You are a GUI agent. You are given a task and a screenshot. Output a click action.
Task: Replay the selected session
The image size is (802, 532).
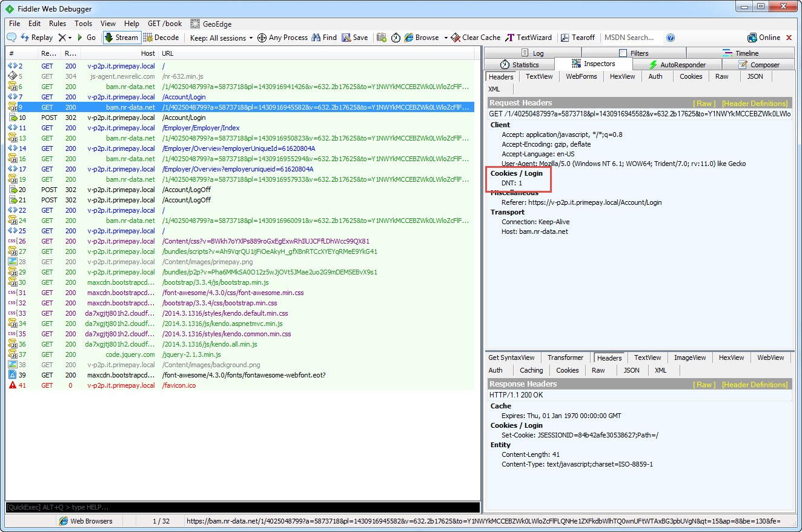tap(36, 38)
